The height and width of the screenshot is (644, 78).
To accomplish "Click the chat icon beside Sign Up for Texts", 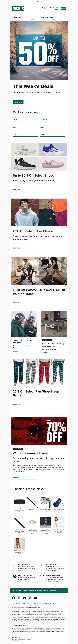I will [15, 565].
